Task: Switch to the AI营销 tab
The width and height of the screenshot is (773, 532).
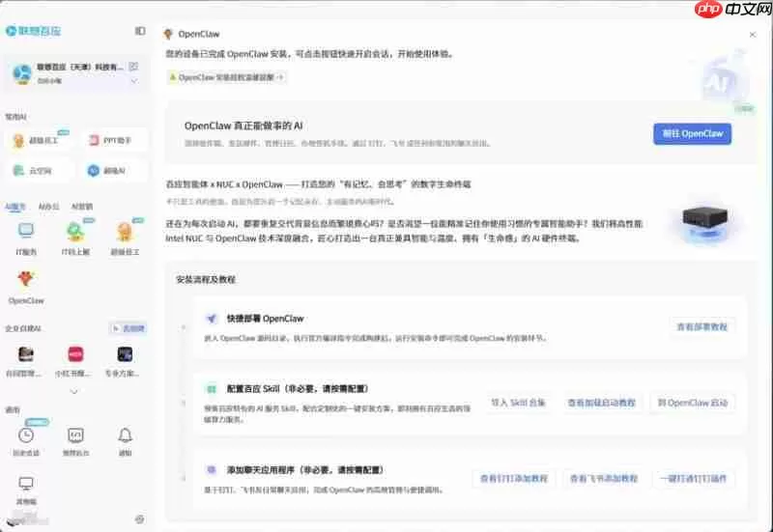Action: 82,207
